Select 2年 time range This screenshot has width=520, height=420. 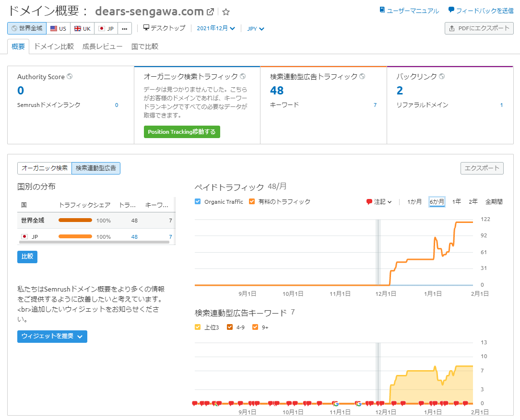[473, 201]
